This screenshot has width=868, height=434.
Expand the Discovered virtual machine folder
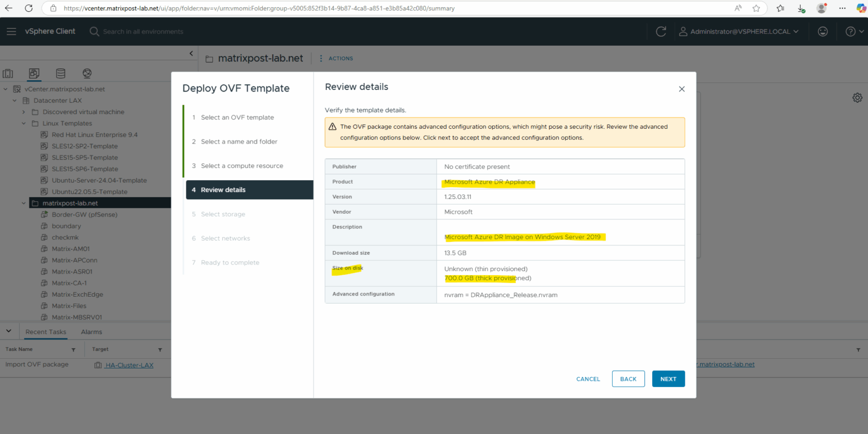(24, 111)
